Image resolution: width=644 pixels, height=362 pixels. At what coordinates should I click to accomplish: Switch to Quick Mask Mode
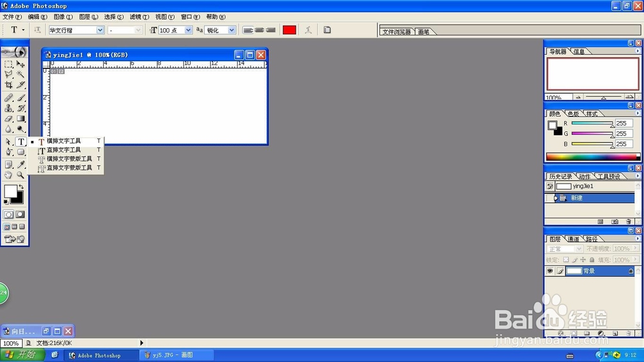coord(20,214)
